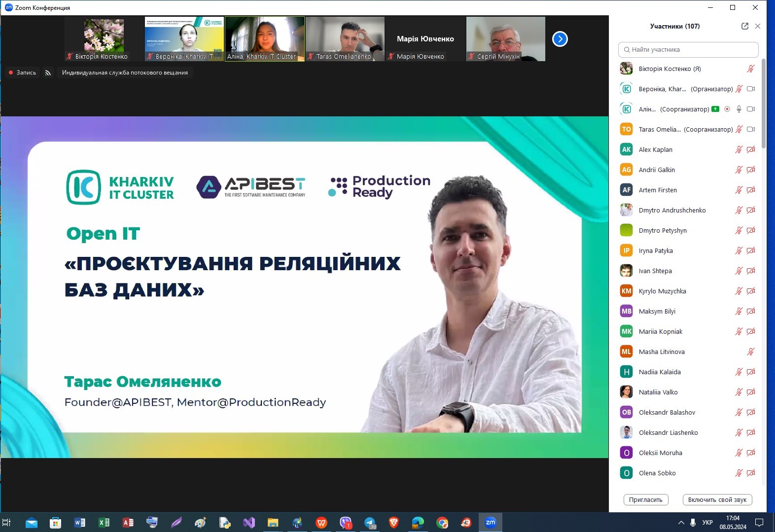Open Task View on the taskbar
The height and width of the screenshot is (532, 775).
pos(7,522)
